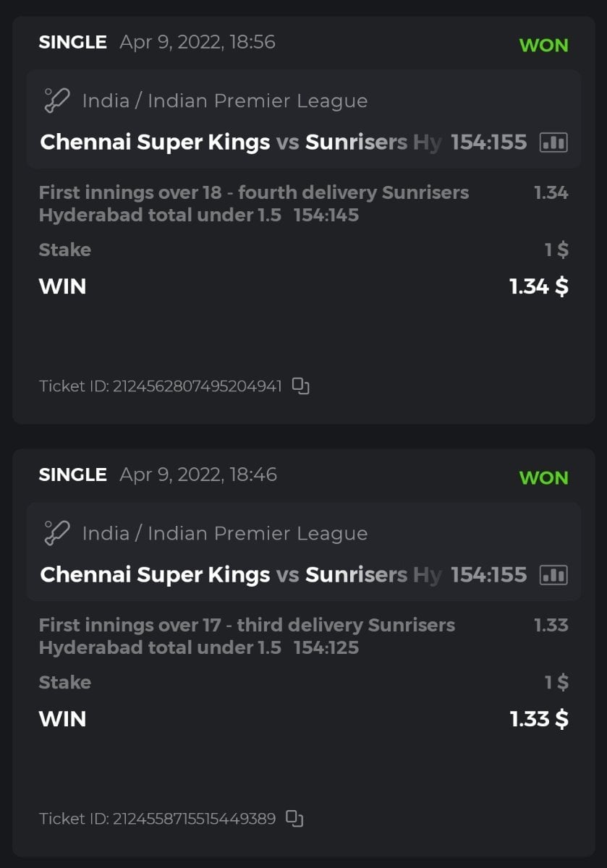The image size is (607, 868).
Task: Copy the ticket ID ending in 9389
Action: (294, 819)
